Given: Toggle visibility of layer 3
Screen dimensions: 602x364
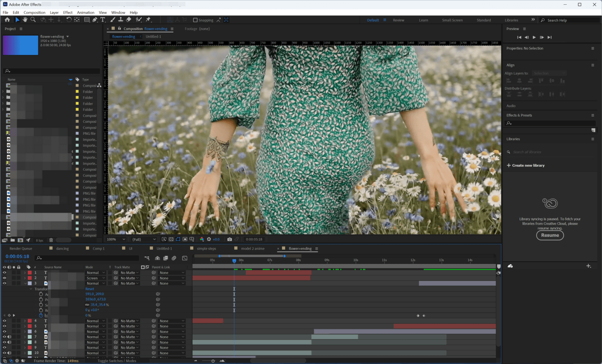Looking at the screenshot, I should click(4, 283).
